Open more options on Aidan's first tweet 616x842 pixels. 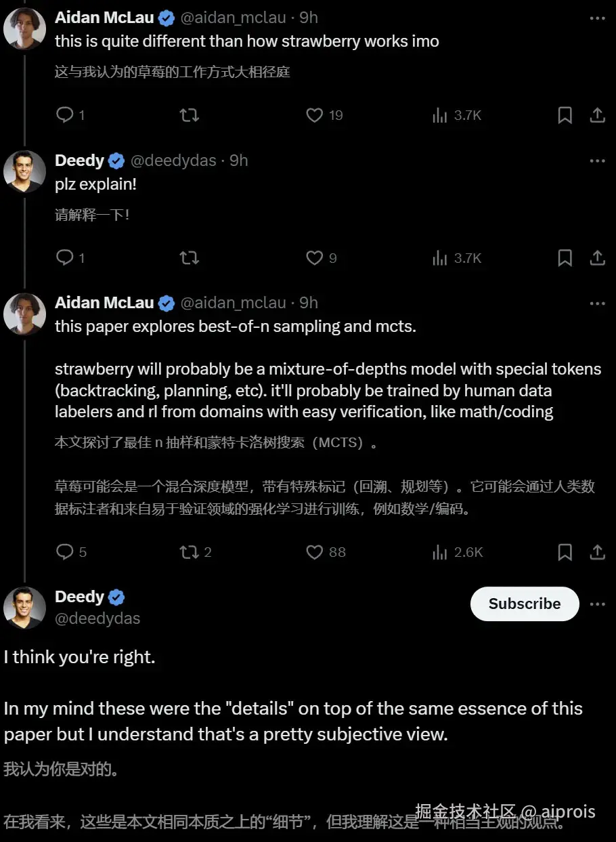click(597, 18)
